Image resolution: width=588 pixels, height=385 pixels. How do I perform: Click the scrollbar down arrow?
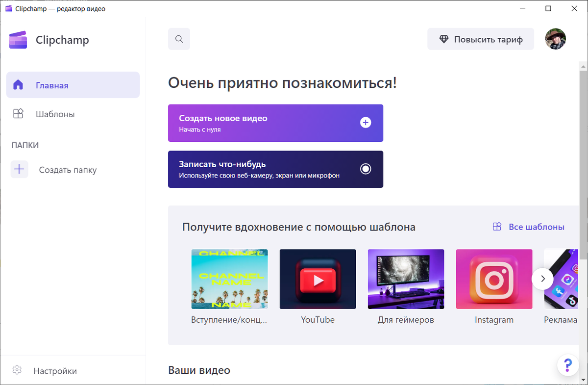pyautogui.click(x=583, y=379)
